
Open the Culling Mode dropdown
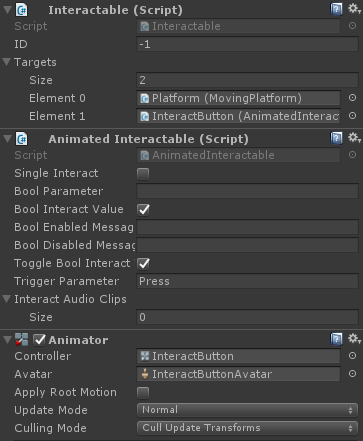pyautogui.click(x=247, y=428)
